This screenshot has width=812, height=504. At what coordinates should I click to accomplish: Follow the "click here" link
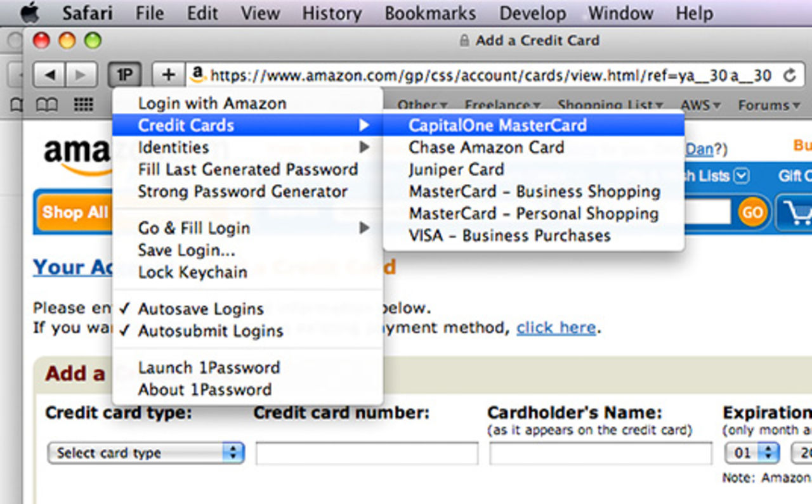pos(556,328)
